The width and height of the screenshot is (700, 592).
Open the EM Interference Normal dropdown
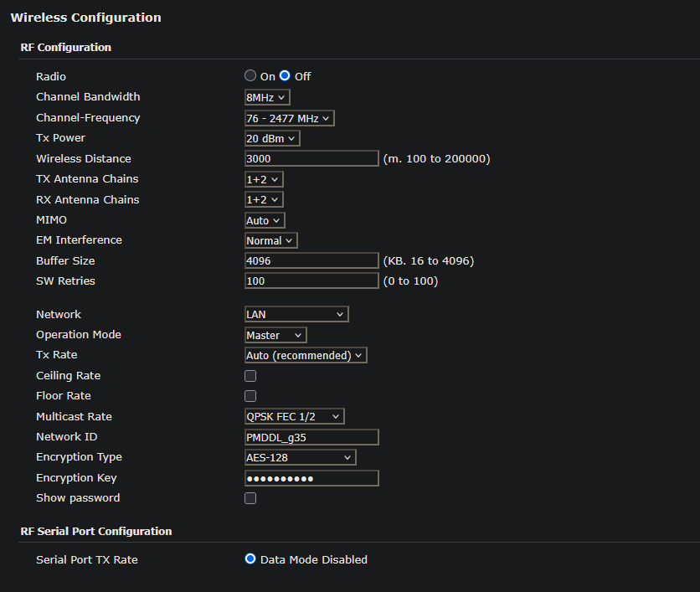(271, 240)
